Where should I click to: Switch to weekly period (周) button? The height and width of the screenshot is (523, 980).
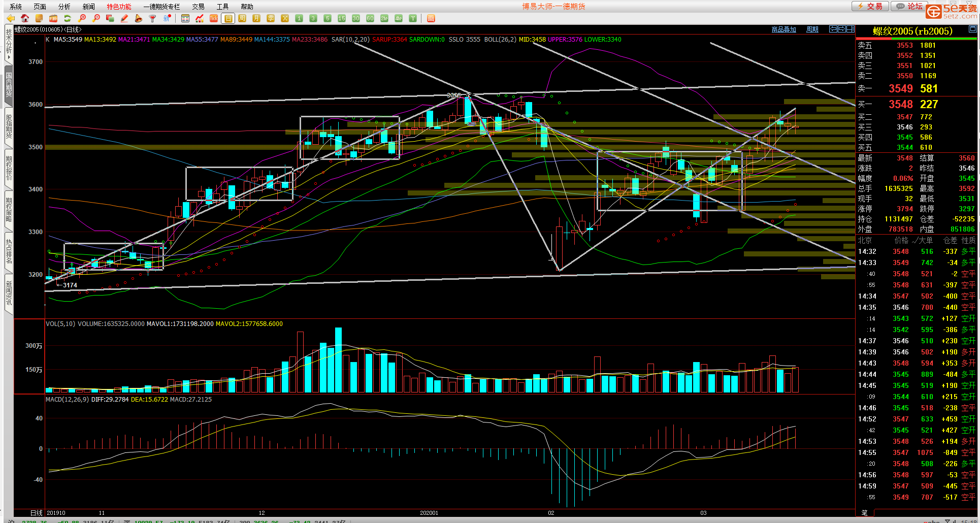click(x=242, y=18)
